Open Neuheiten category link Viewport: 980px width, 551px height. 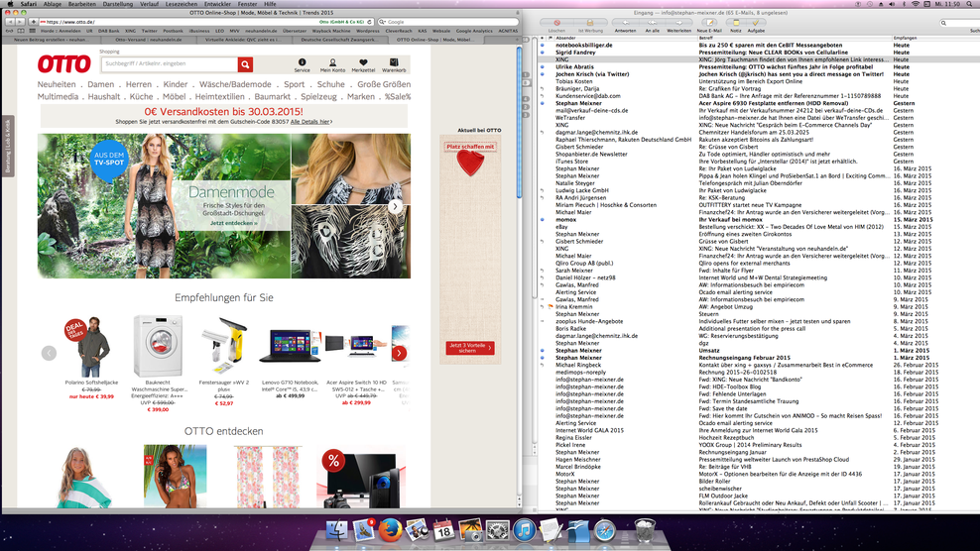coord(57,84)
